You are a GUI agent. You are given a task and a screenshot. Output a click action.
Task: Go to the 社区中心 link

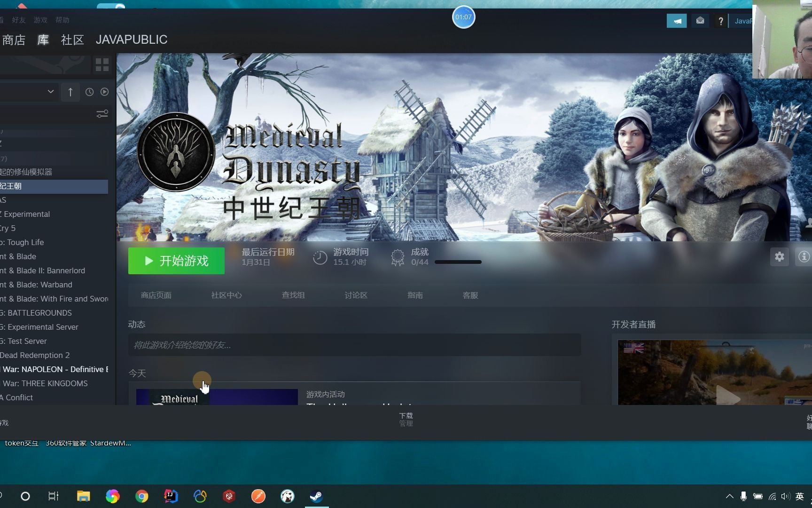point(226,295)
